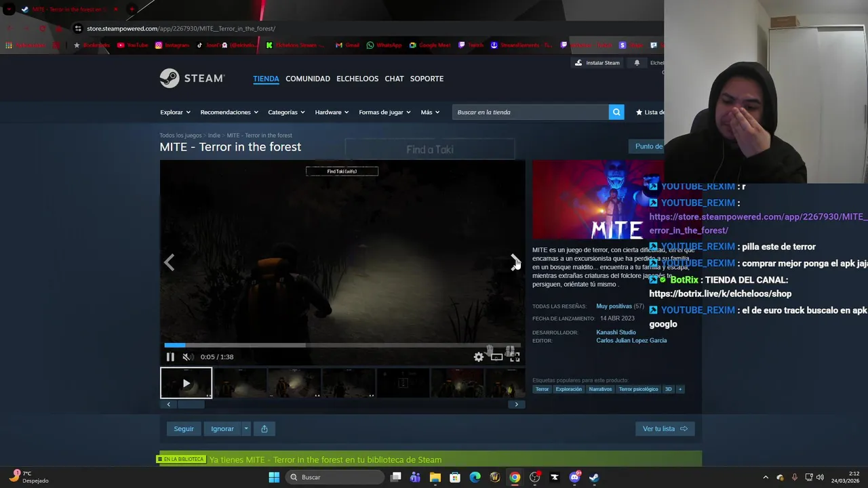Open the Muy positivas reviews link
The width and height of the screenshot is (868, 488).
[614, 306]
